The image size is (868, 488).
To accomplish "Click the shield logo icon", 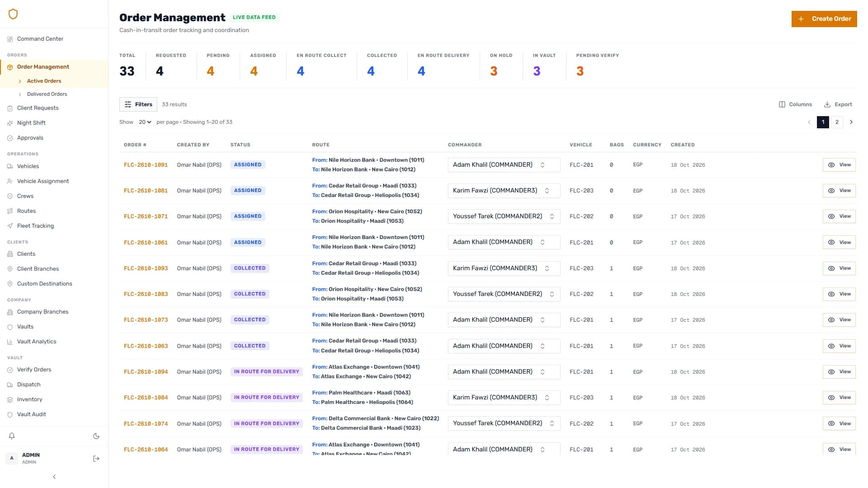I will click(13, 14).
